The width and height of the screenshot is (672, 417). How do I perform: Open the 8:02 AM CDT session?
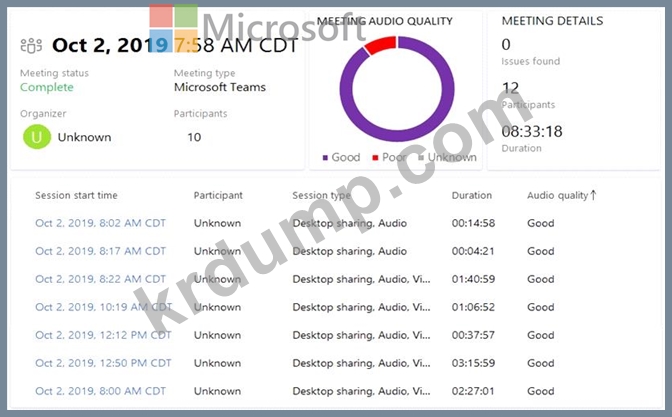[100, 224]
